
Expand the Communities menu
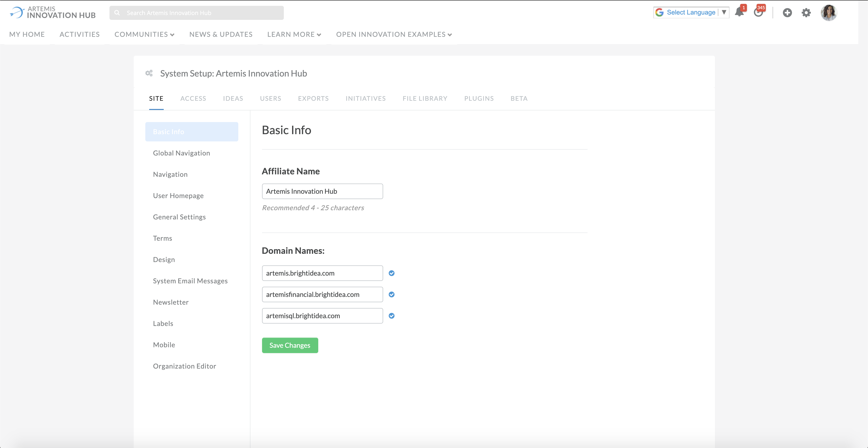click(144, 34)
